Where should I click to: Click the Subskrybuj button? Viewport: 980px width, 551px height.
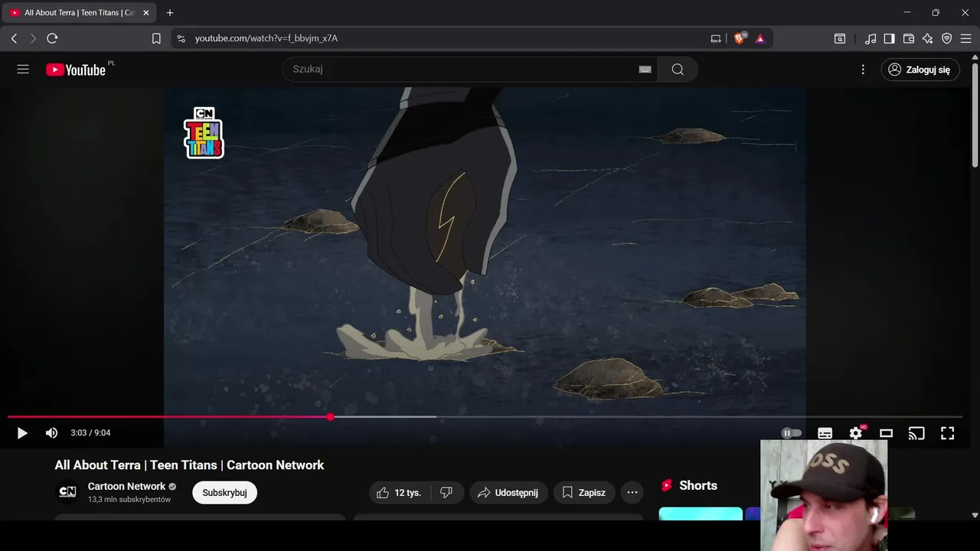click(224, 493)
